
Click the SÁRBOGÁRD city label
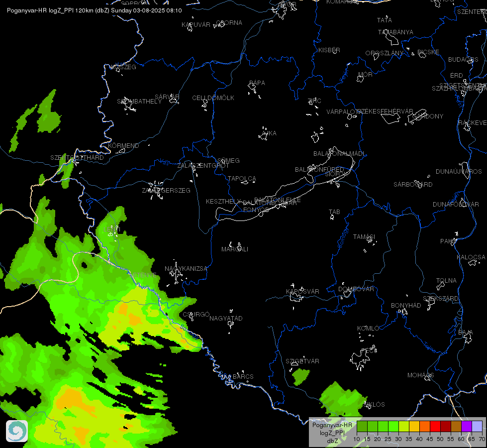413,185
